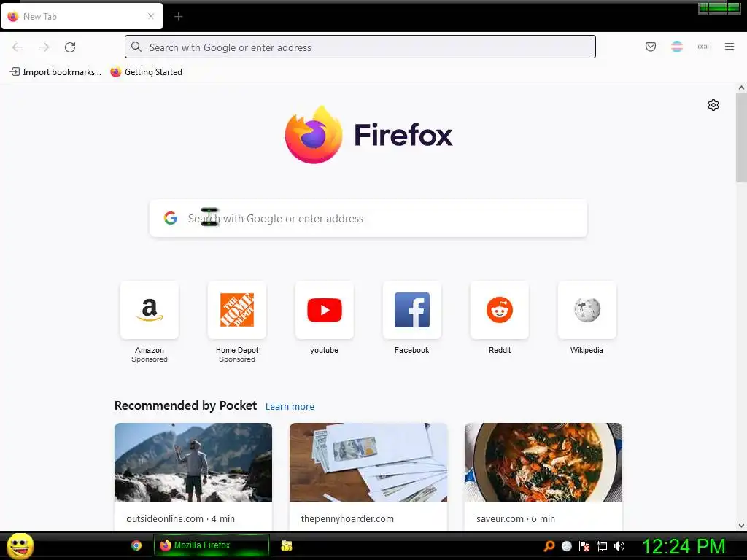This screenshot has height=560, width=747.
Task: Open the volume speaker tray icon
Action: coord(619,546)
